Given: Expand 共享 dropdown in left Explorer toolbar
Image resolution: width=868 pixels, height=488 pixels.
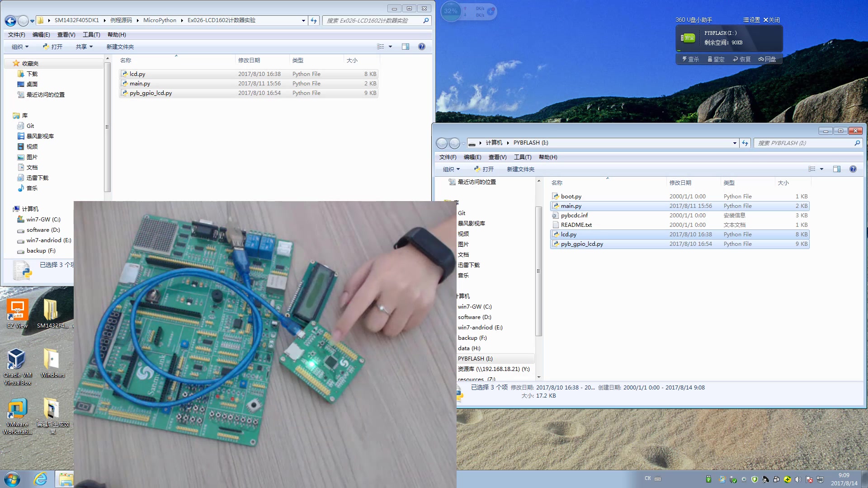Looking at the screenshot, I should [84, 47].
